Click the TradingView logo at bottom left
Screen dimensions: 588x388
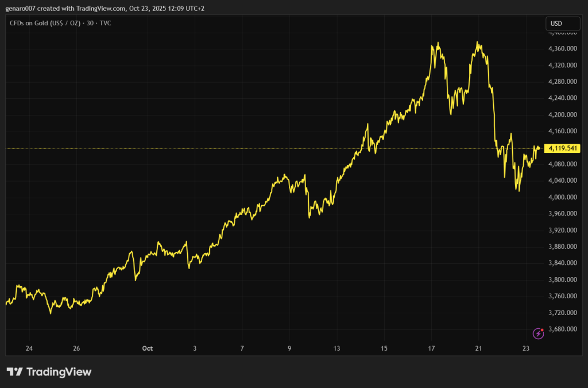coord(49,372)
